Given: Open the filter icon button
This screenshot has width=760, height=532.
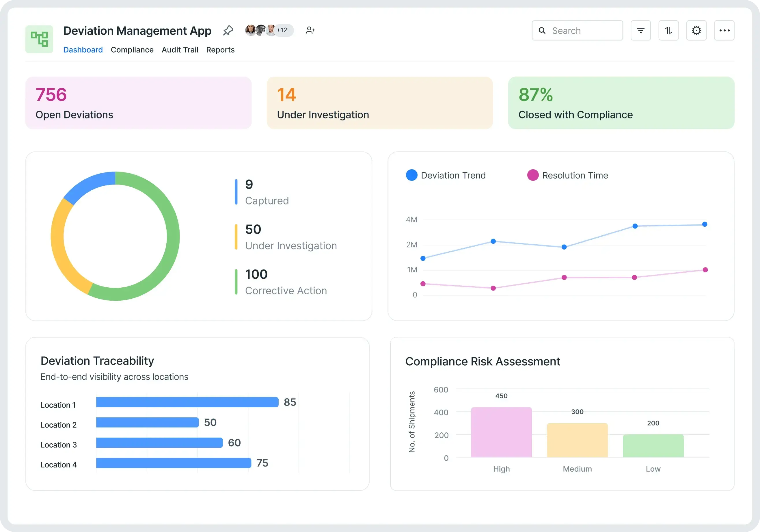Looking at the screenshot, I should point(640,30).
